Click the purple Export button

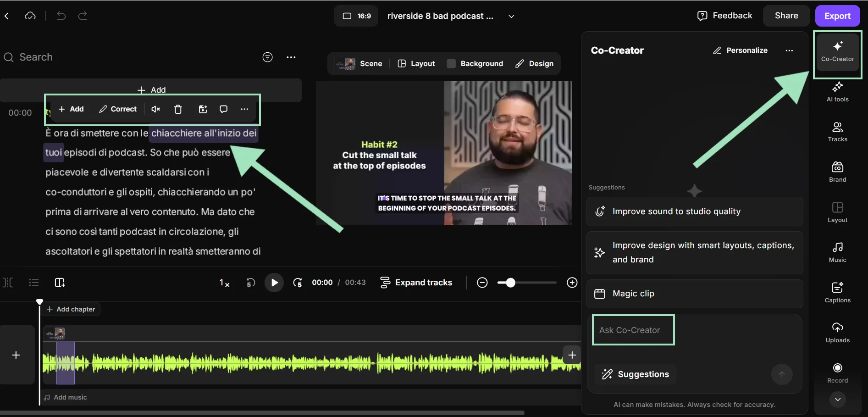click(x=837, y=16)
